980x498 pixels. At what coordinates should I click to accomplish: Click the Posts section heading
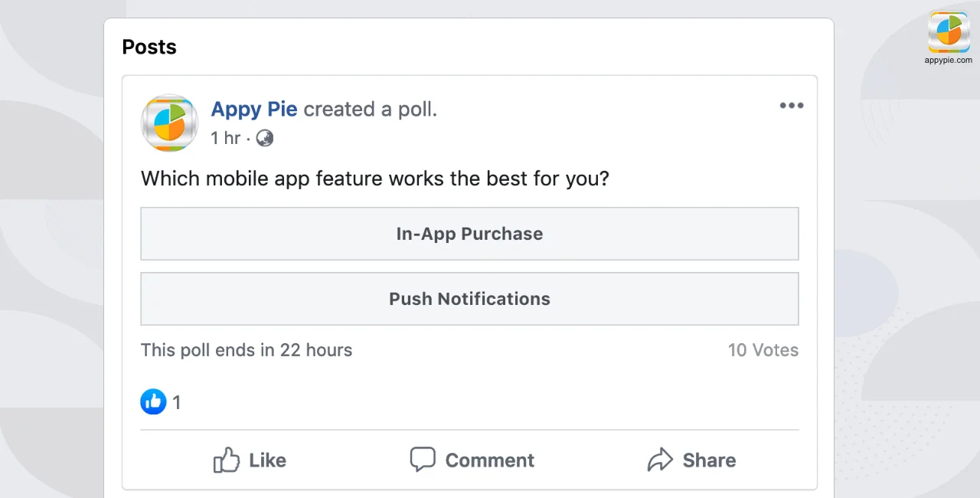click(x=149, y=47)
